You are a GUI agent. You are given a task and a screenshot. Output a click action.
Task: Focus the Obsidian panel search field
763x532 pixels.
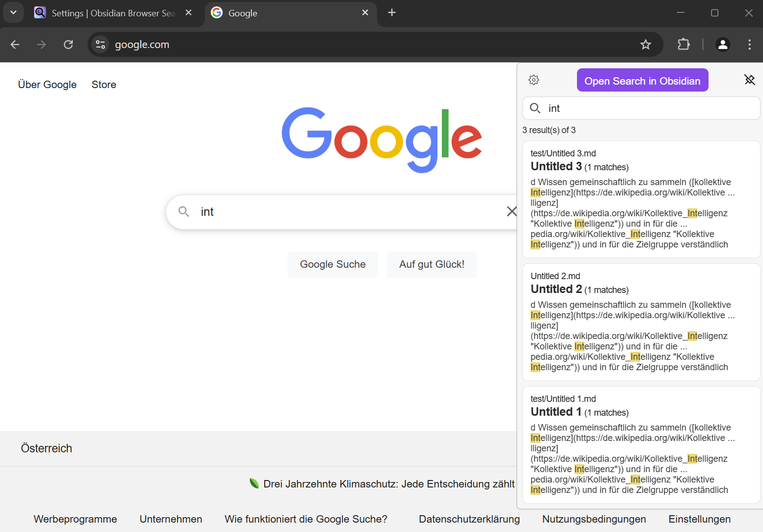click(641, 108)
